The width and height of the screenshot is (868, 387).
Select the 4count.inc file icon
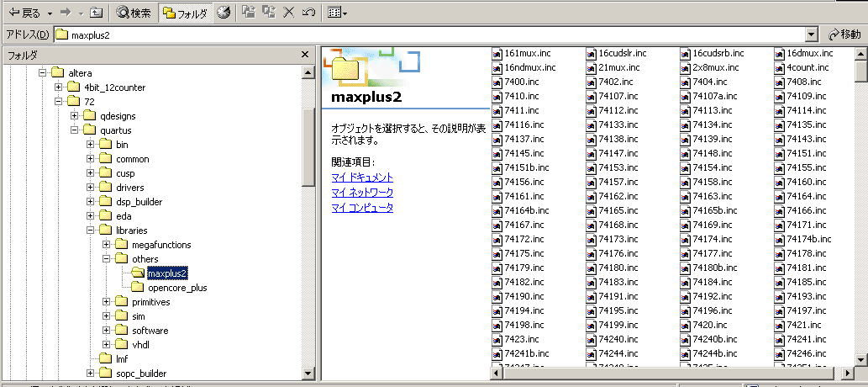point(780,67)
